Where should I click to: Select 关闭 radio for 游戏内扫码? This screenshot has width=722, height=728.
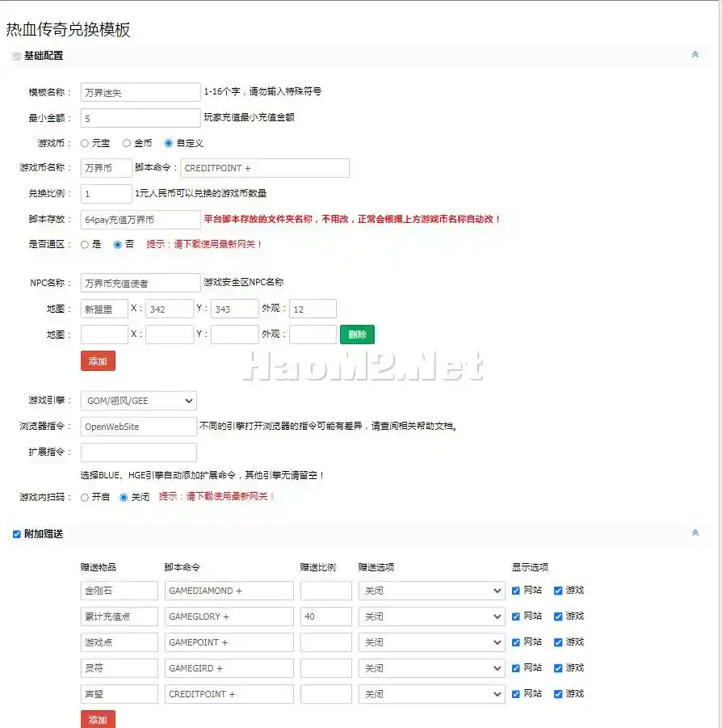(124, 498)
